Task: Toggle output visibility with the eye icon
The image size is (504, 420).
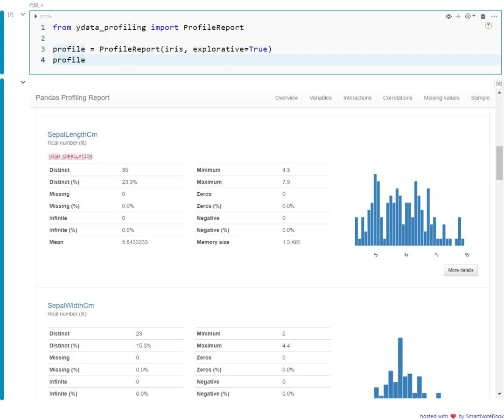Action: click(x=448, y=16)
